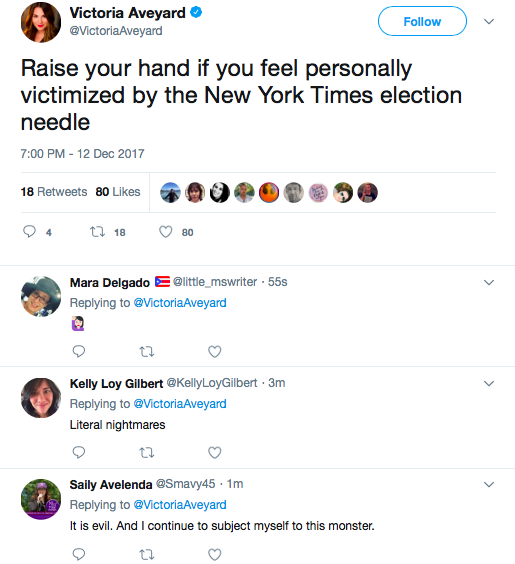Open the chevron menu next to Follow
Viewport: 515px width, 564px height.
point(489,22)
